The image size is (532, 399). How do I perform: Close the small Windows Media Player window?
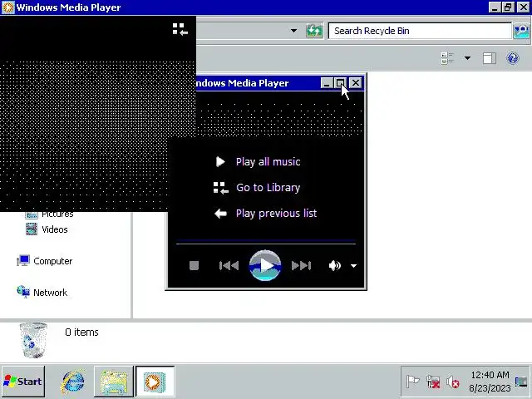[x=356, y=83]
